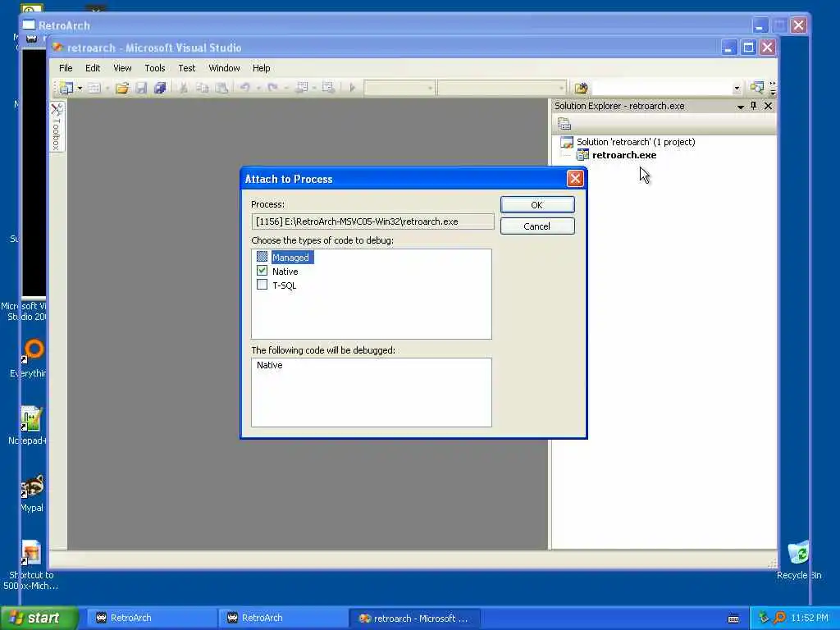Click the Redo arrow icon
Viewport: 840px width, 630px height.
pos(272,88)
